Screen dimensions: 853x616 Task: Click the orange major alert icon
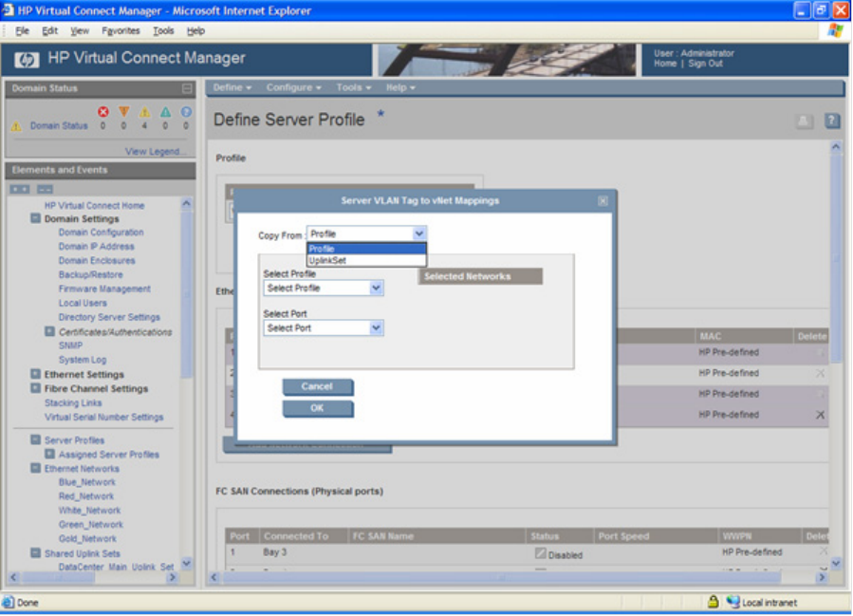point(123,112)
